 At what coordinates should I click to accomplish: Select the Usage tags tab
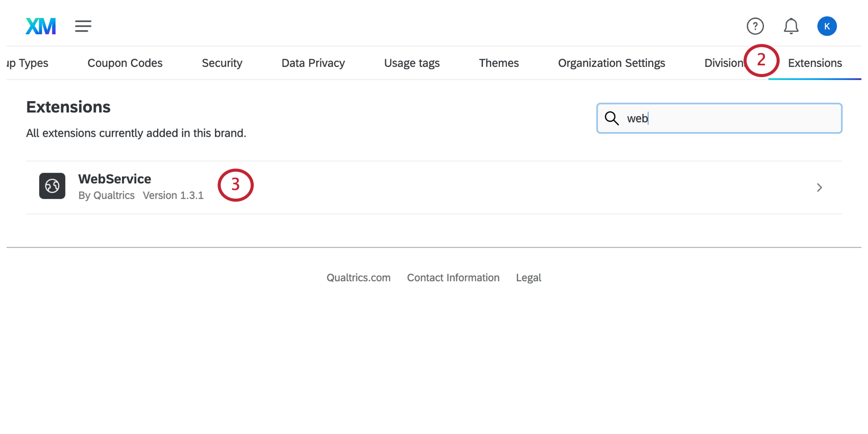(x=412, y=63)
